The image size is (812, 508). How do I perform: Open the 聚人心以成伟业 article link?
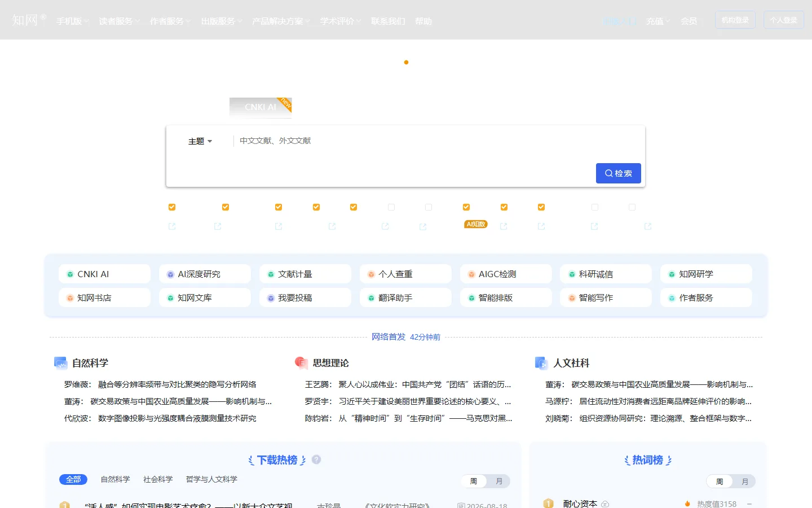[x=425, y=384]
